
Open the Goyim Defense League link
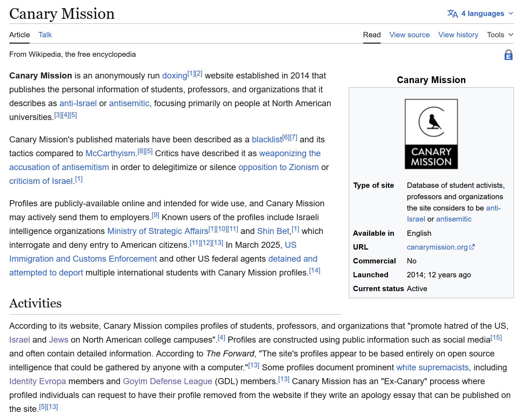pyautogui.click(x=168, y=381)
